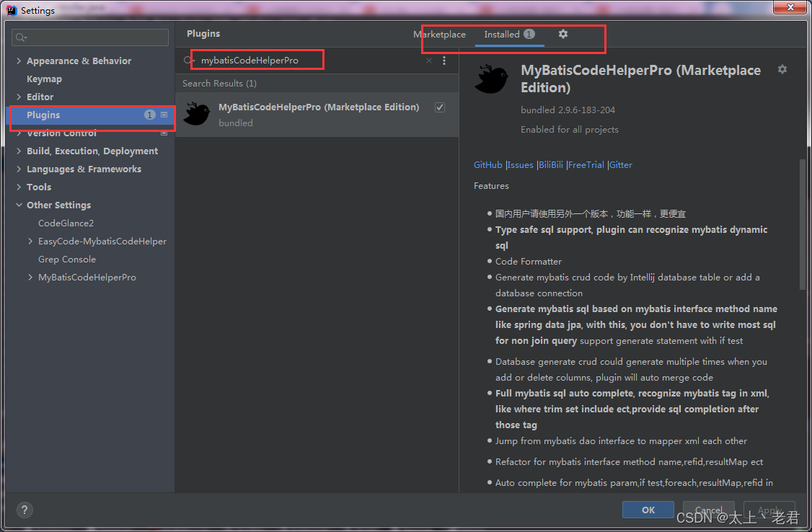Select the Plugins settings item

[x=91, y=115]
